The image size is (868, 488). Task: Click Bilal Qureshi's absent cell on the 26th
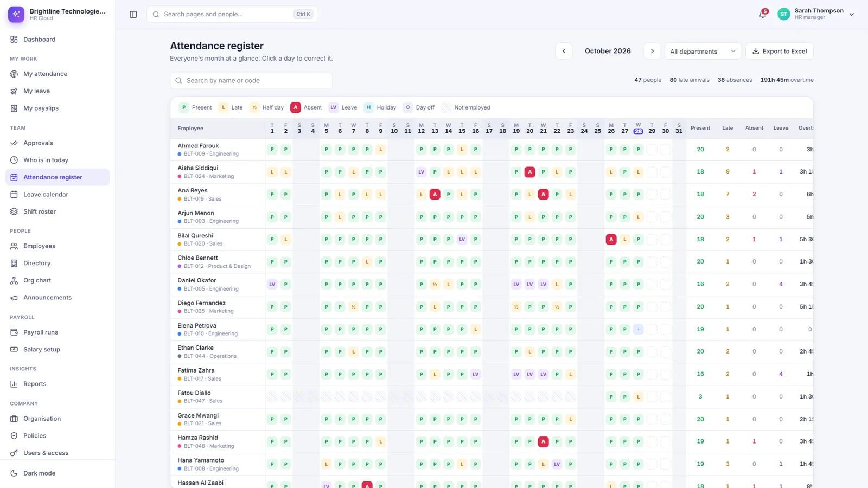point(611,239)
